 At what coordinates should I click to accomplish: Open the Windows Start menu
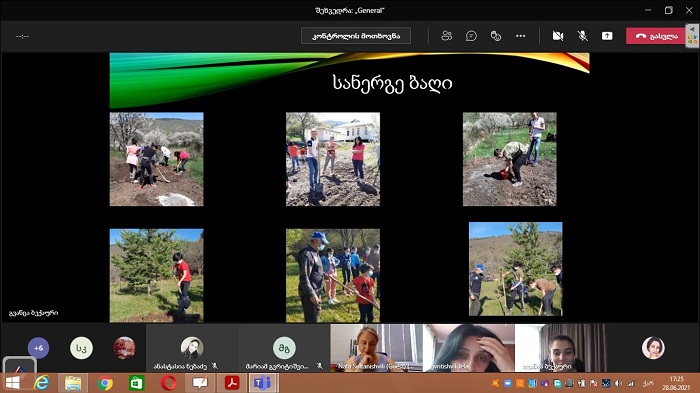[13, 383]
